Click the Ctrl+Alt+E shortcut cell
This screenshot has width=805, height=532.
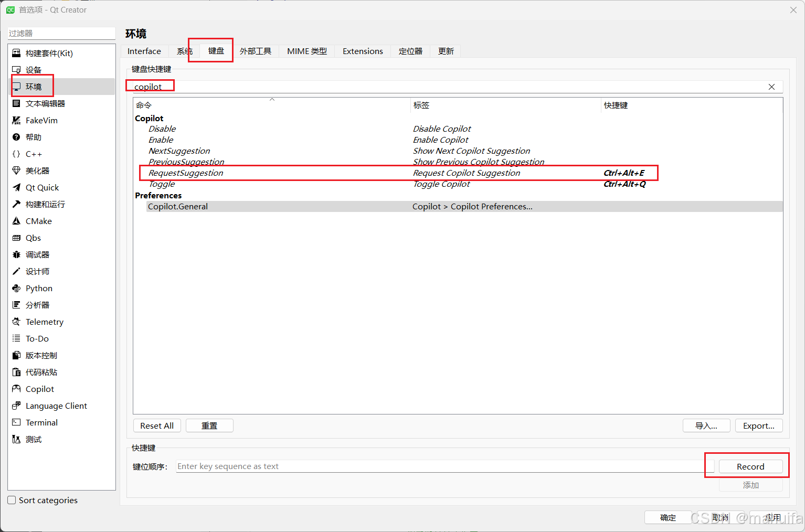tap(624, 173)
